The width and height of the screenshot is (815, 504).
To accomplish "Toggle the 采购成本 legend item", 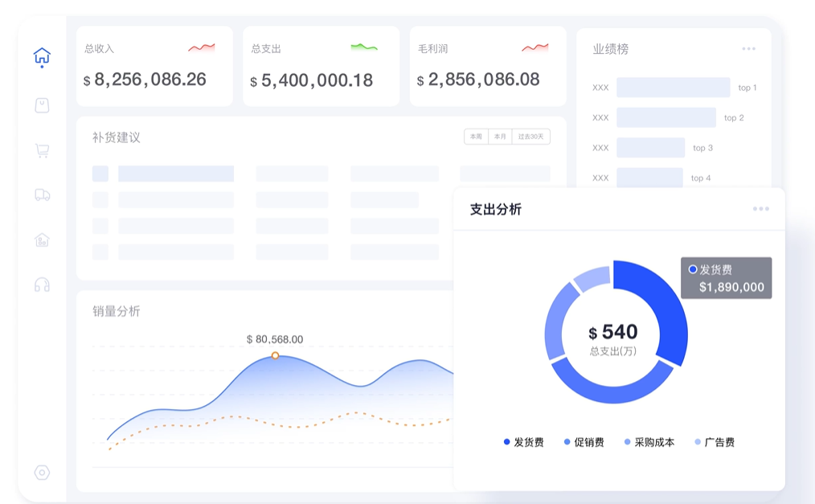I will click(x=649, y=442).
